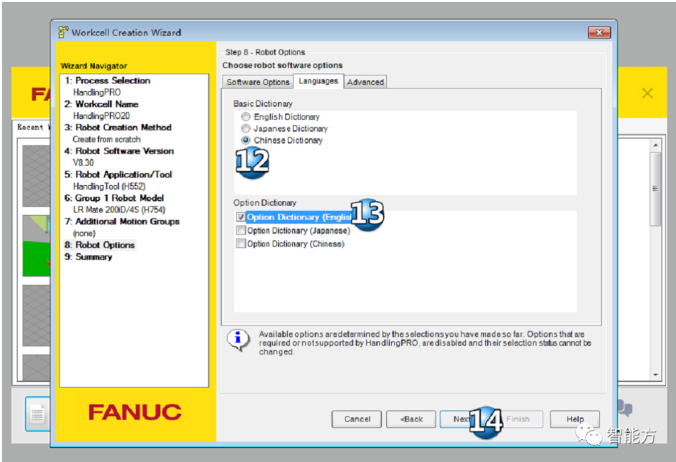The height and width of the screenshot is (462, 676).
Task: Go back with the Back button
Action: (x=411, y=419)
